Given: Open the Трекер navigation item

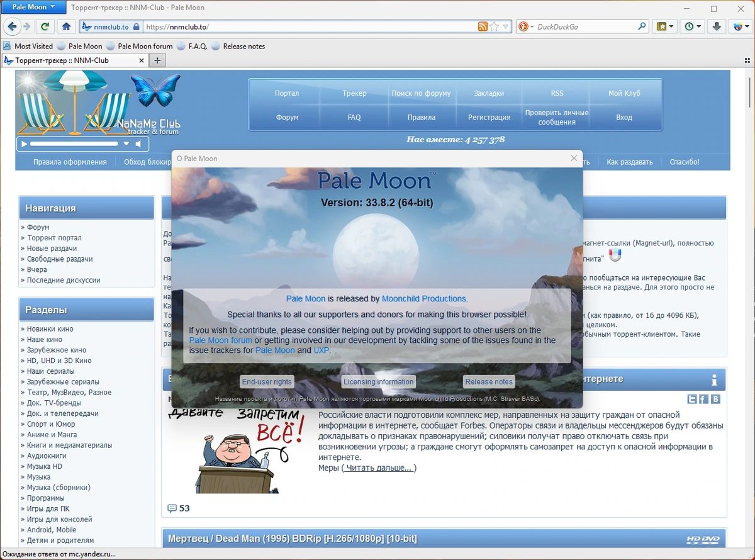Looking at the screenshot, I should pyautogui.click(x=354, y=93).
